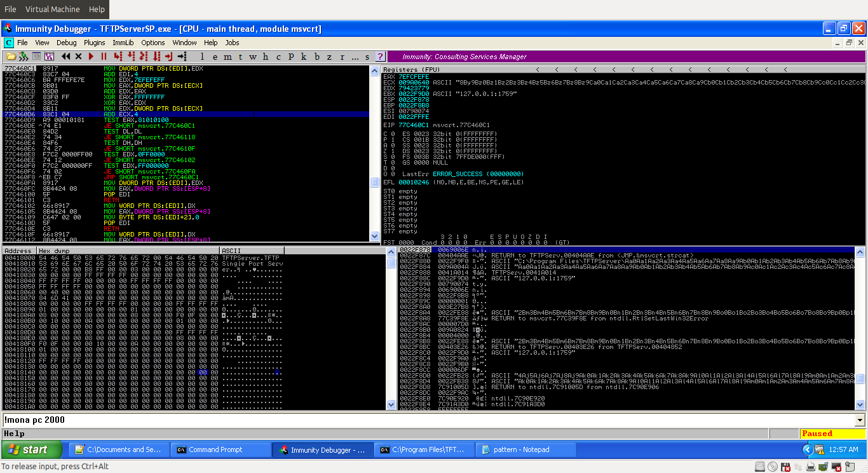The image size is (868, 473).
Task: Open the Jobs menu
Action: 232,43
